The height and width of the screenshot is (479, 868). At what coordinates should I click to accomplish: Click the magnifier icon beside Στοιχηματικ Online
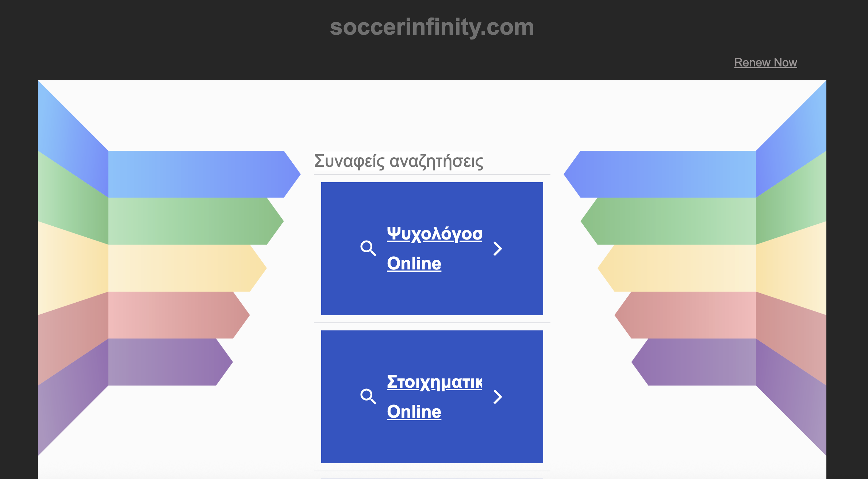click(x=368, y=396)
